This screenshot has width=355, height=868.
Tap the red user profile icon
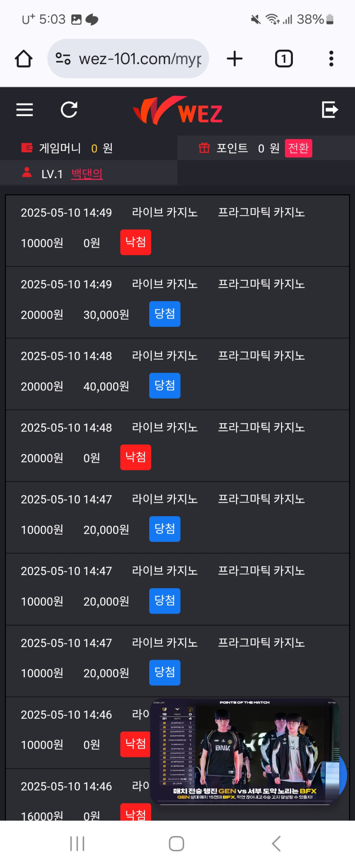click(x=27, y=172)
